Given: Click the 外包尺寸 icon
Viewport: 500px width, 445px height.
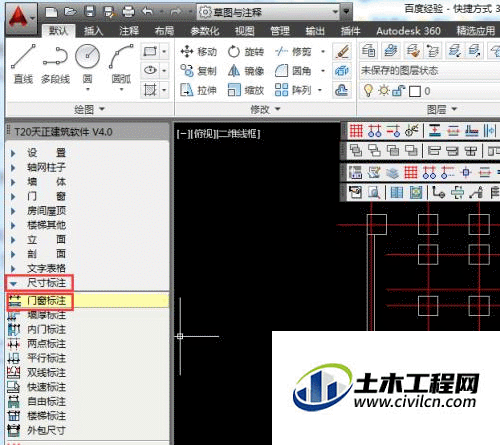Looking at the screenshot, I should coord(14,430).
